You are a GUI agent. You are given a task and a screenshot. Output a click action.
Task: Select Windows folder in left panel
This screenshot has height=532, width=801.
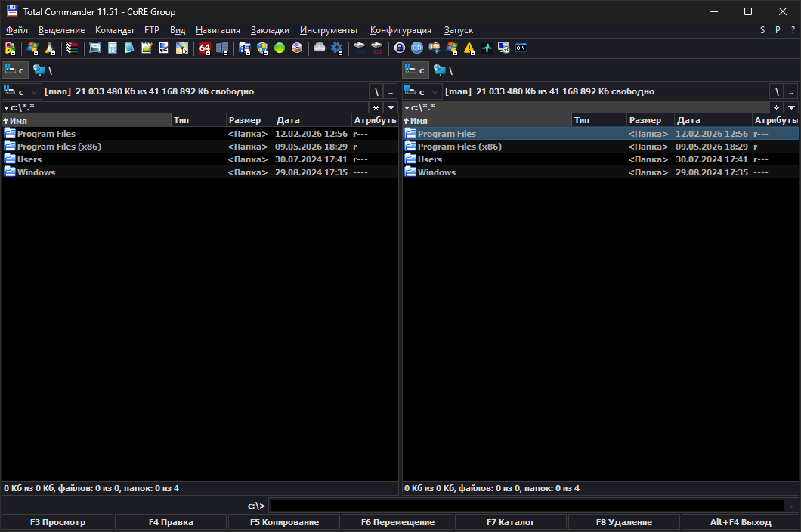[x=199, y=172]
